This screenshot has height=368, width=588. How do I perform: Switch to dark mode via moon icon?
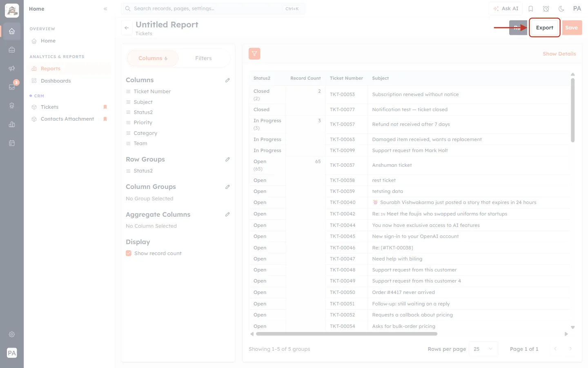point(561,9)
